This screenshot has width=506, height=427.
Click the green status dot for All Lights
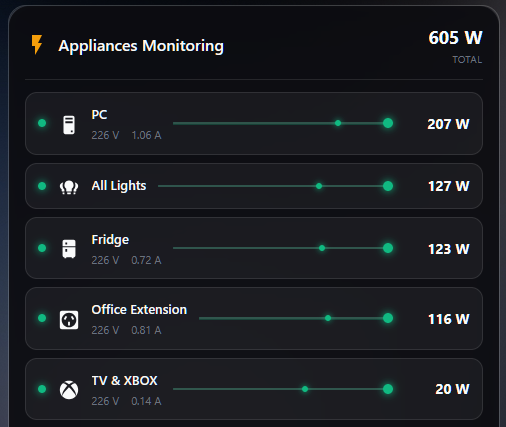coord(42,186)
